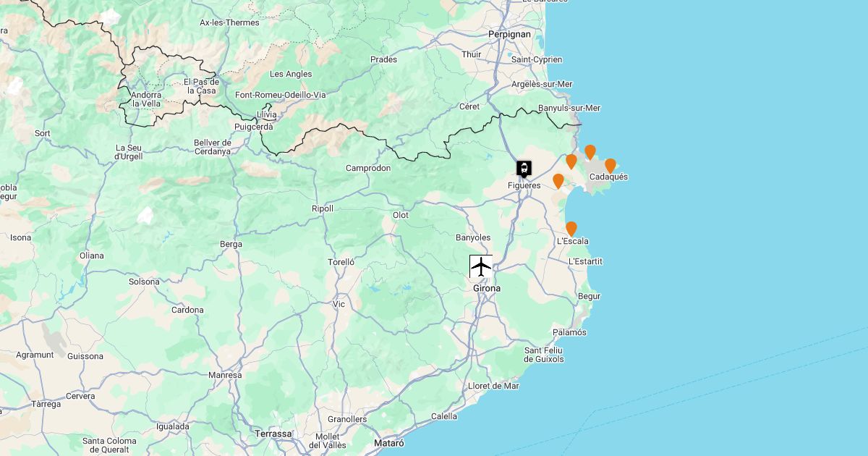Click the Puigcerdà town label
This screenshot has width=868, height=456.
point(254,126)
